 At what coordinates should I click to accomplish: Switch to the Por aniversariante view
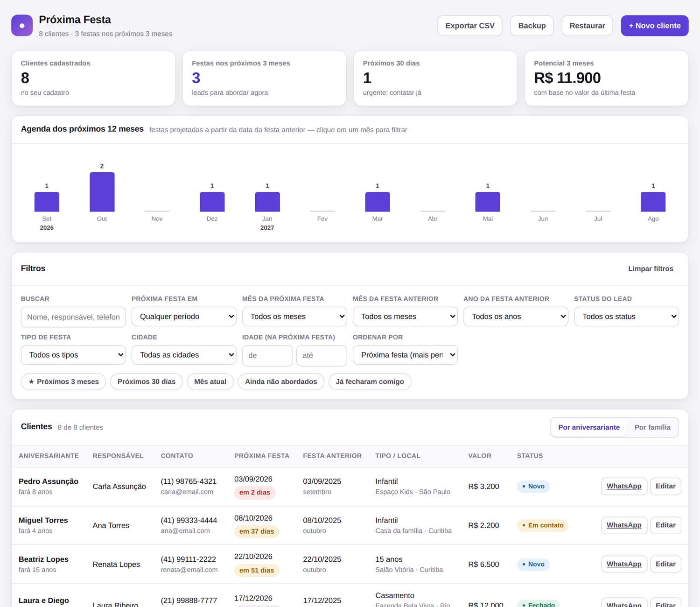[589, 427]
